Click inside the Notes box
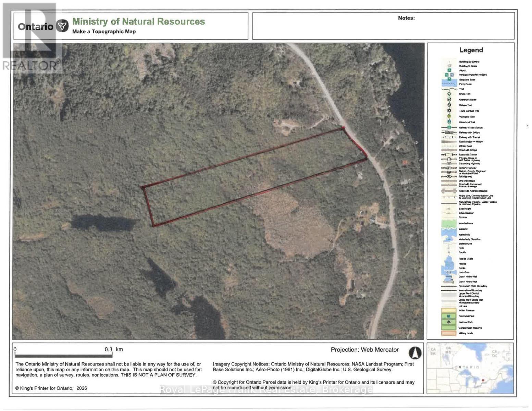 coord(383,26)
